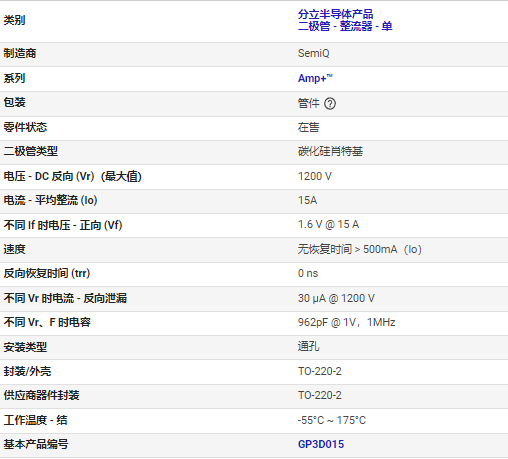Open the Amp+ series link
The image size is (508, 459).
(315, 78)
